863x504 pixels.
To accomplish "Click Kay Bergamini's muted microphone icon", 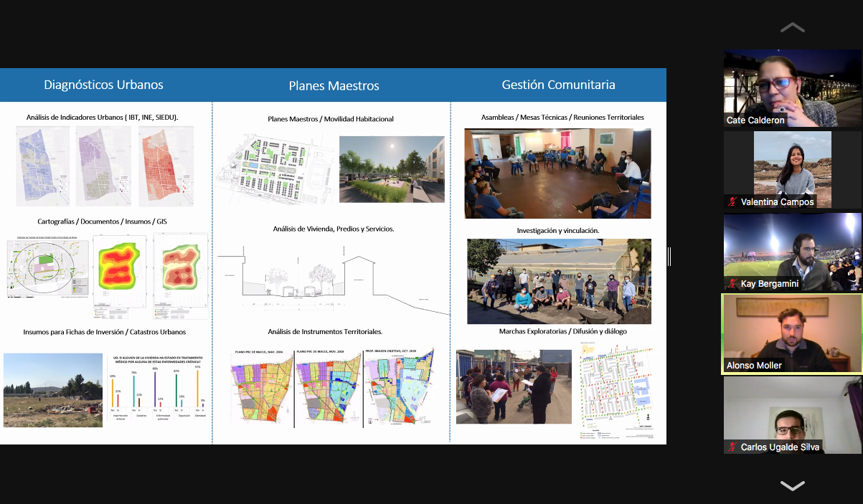I will [732, 284].
